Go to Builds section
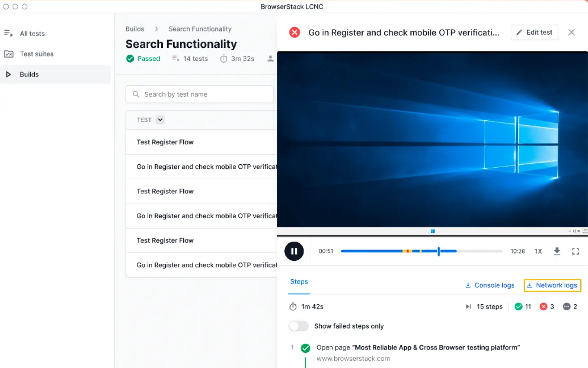This screenshot has width=588, height=368. [x=29, y=74]
